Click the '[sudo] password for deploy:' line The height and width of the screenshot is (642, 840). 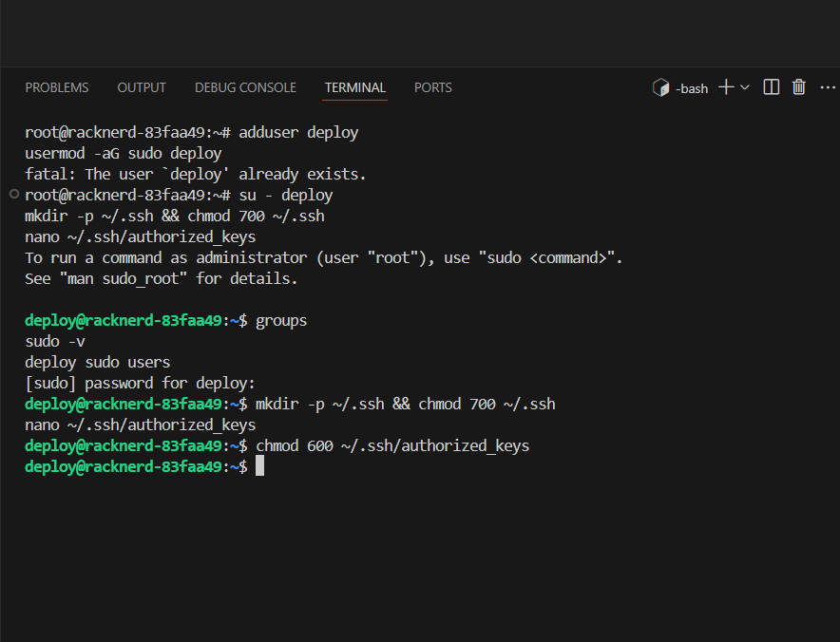[x=141, y=383]
